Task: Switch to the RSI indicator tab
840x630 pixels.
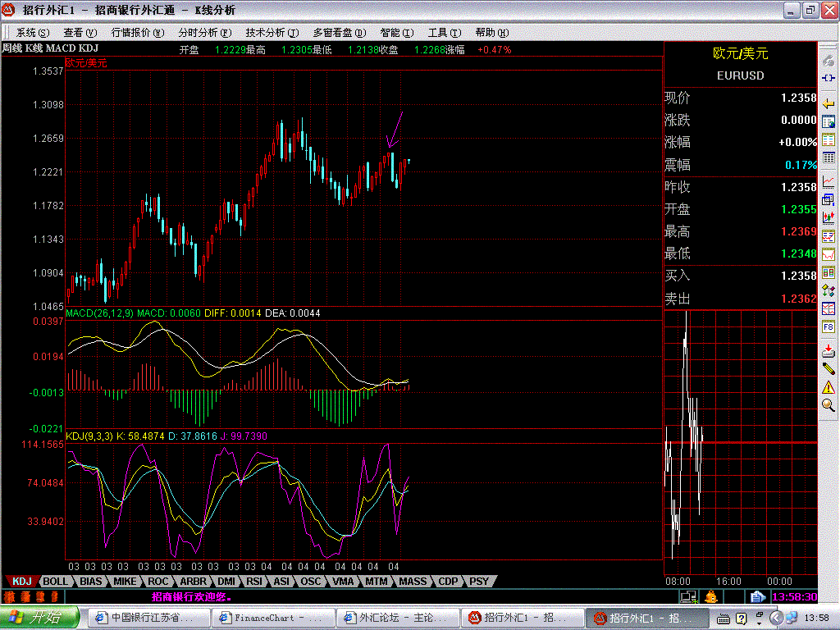Action: coord(254,582)
